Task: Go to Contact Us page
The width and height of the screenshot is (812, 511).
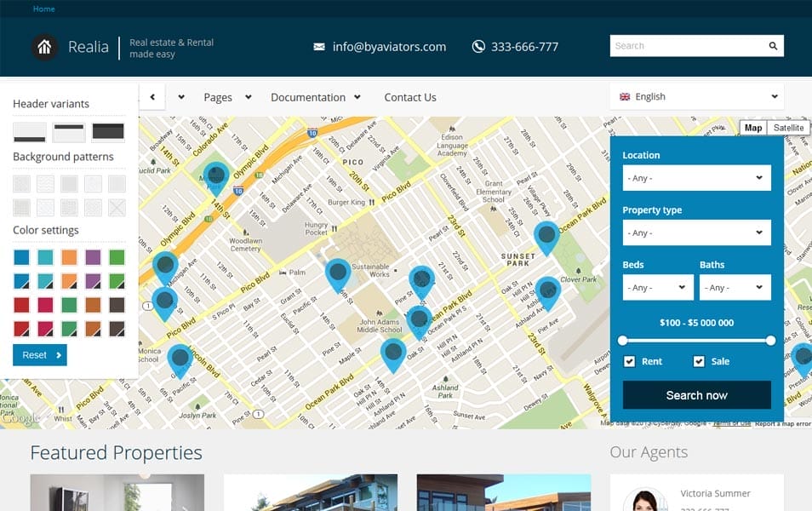Action: coord(410,97)
